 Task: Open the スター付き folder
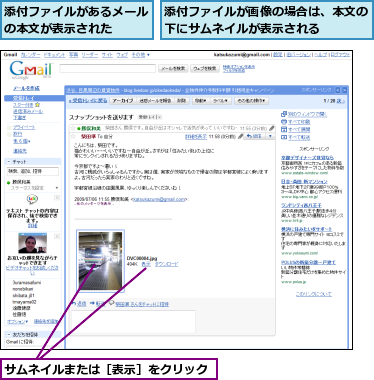tap(23, 105)
